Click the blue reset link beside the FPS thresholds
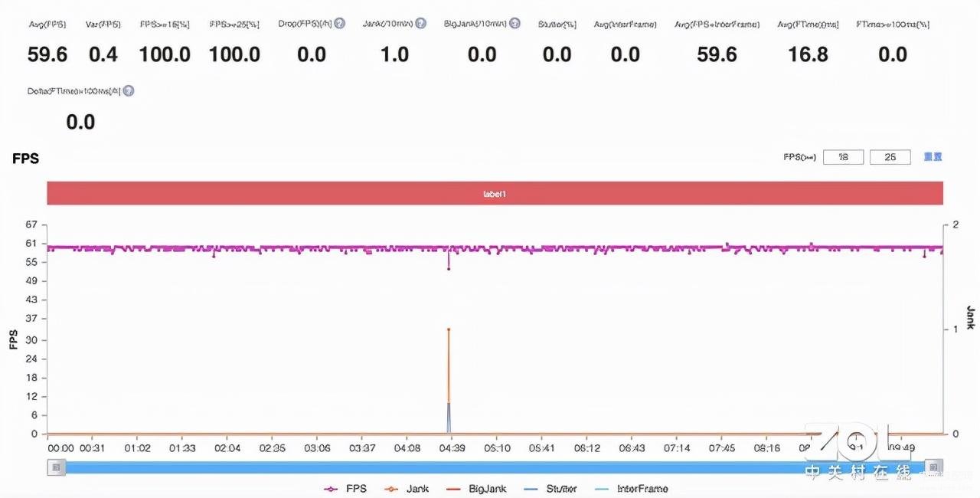The width and height of the screenshot is (980, 498). (x=933, y=157)
